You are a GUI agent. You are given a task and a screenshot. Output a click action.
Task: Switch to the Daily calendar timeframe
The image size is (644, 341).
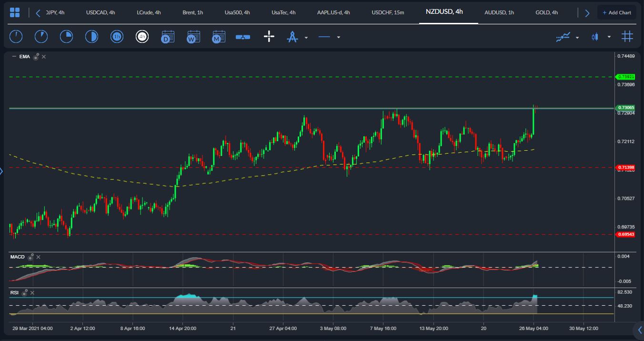click(168, 36)
